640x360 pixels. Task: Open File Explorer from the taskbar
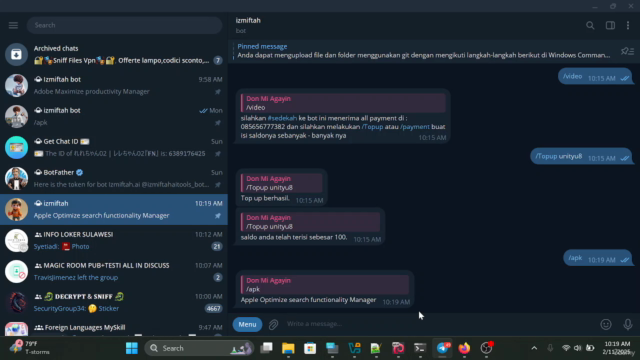[x=288, y=348]
